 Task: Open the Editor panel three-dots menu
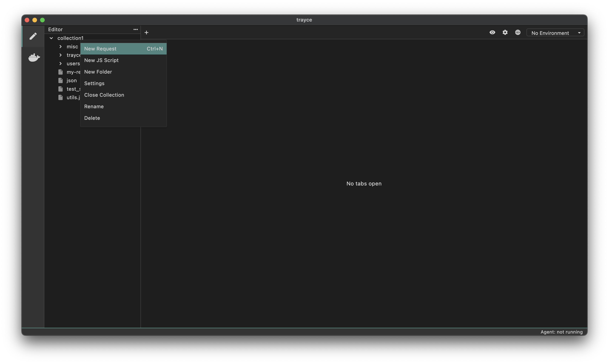135,29
